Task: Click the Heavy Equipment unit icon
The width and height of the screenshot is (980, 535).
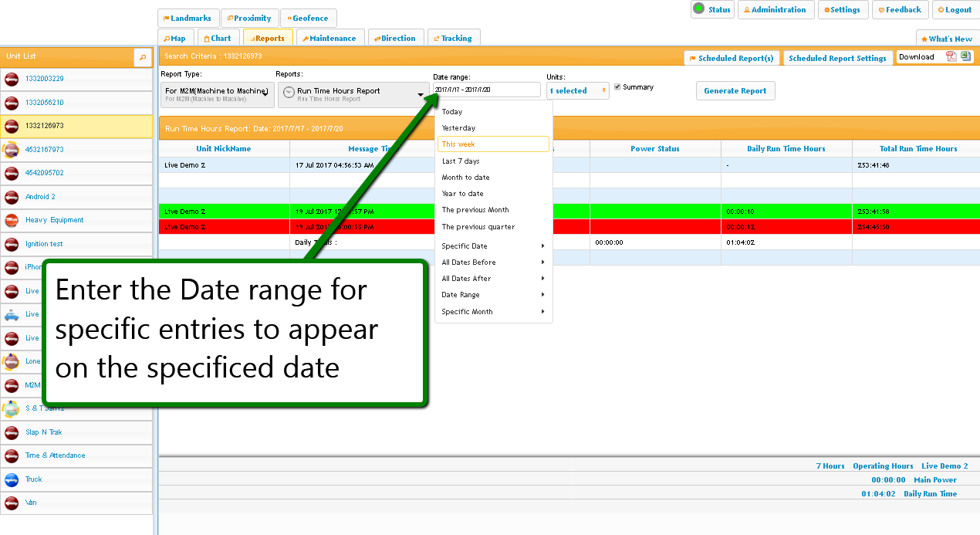Action: 12,221
